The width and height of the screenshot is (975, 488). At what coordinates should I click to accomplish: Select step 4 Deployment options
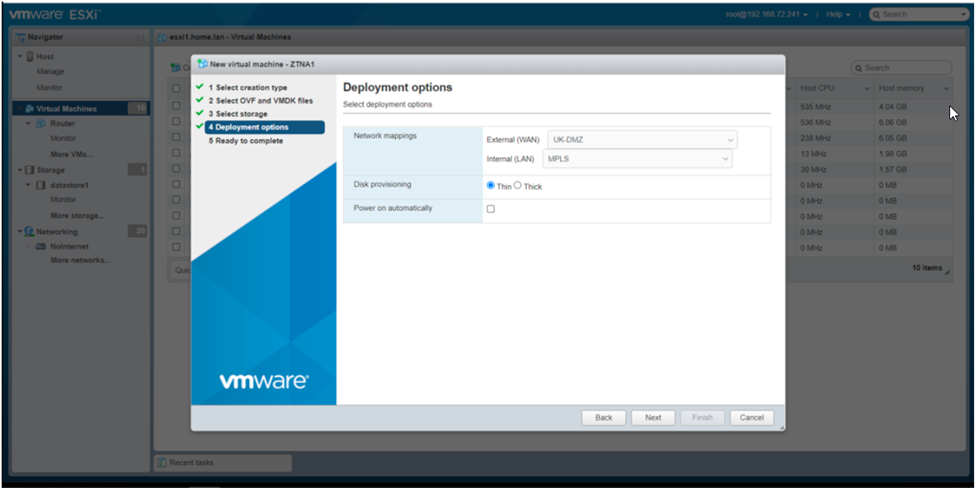point(265,127)
